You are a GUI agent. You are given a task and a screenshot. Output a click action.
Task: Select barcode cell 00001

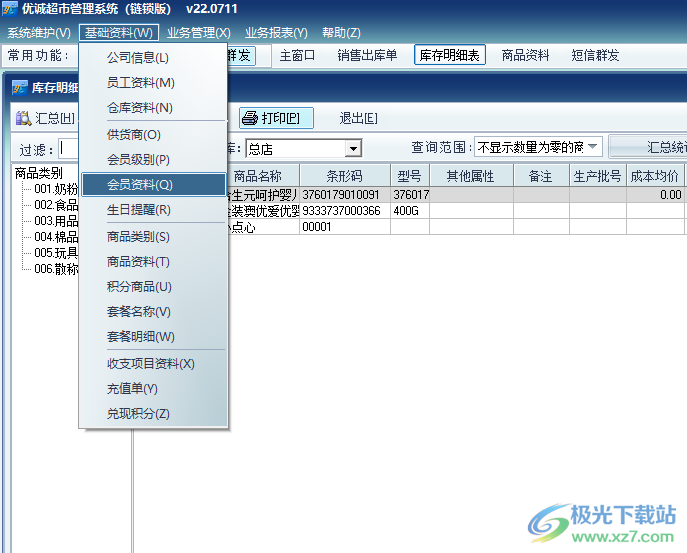(345, 227)
